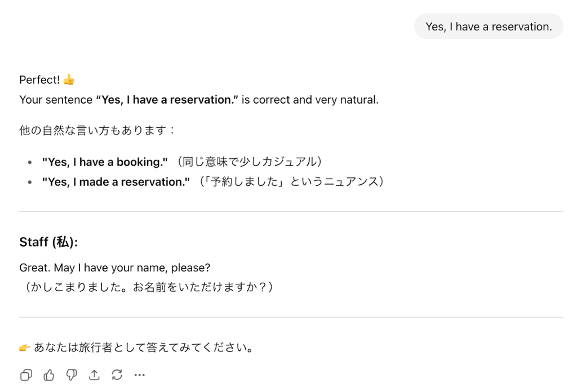Click the bold "Yes, I made a reservation." phrase

pos(116,182)
